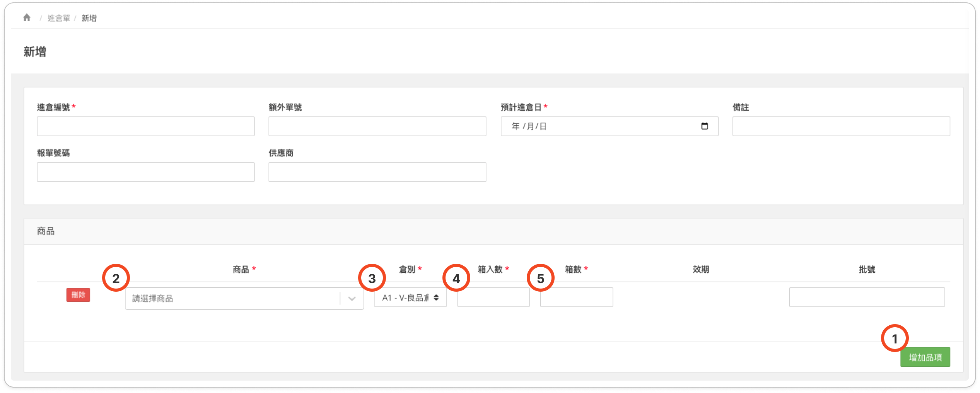Click the 效期 column header

(x=700, y=269)
